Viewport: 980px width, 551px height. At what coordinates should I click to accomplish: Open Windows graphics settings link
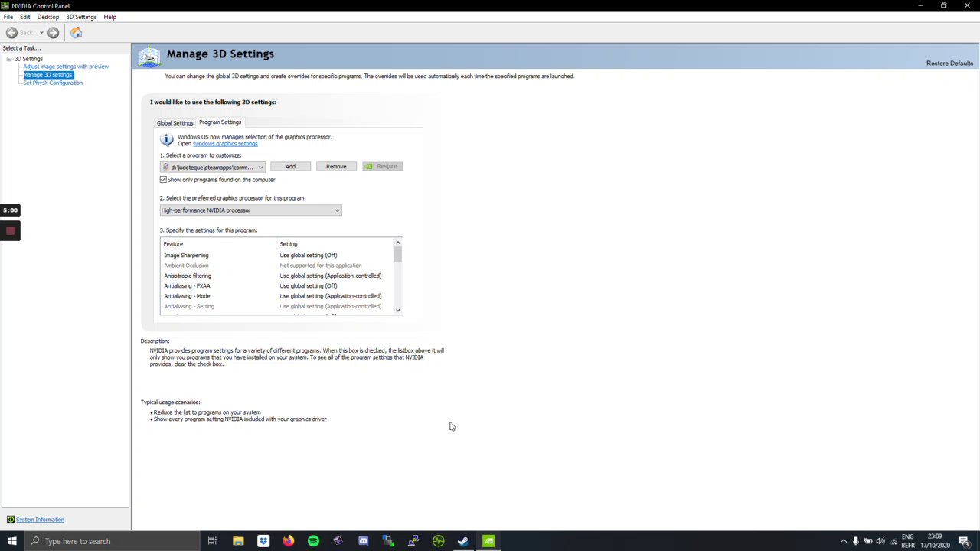pyautogui.click(x=225, y=144)
